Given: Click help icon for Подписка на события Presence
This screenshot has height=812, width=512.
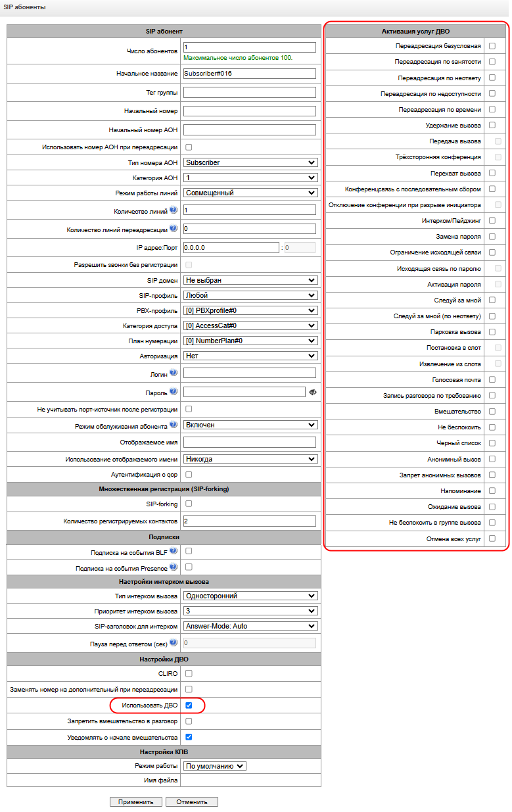Looking at the screenshot, I should (x=174, y=566).
